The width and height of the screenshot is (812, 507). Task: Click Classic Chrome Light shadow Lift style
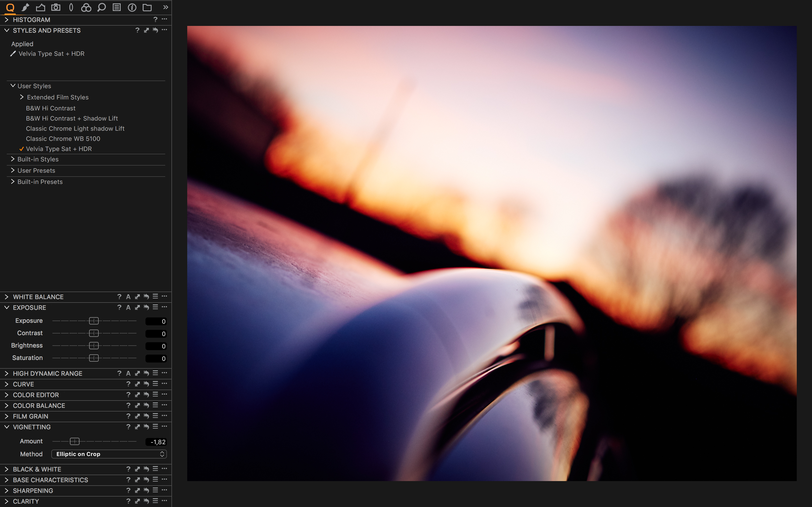click(x=75, y=128)
